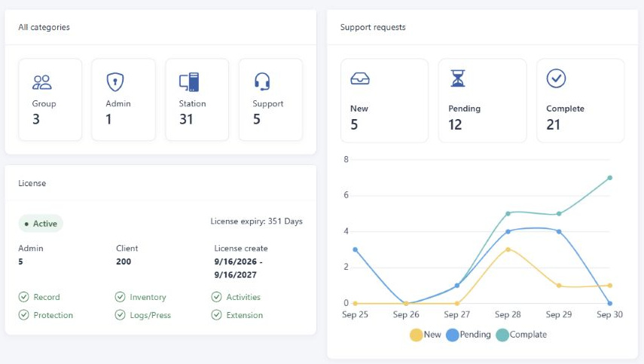Select the Sep 28 Complate data point

pos(508,213)
